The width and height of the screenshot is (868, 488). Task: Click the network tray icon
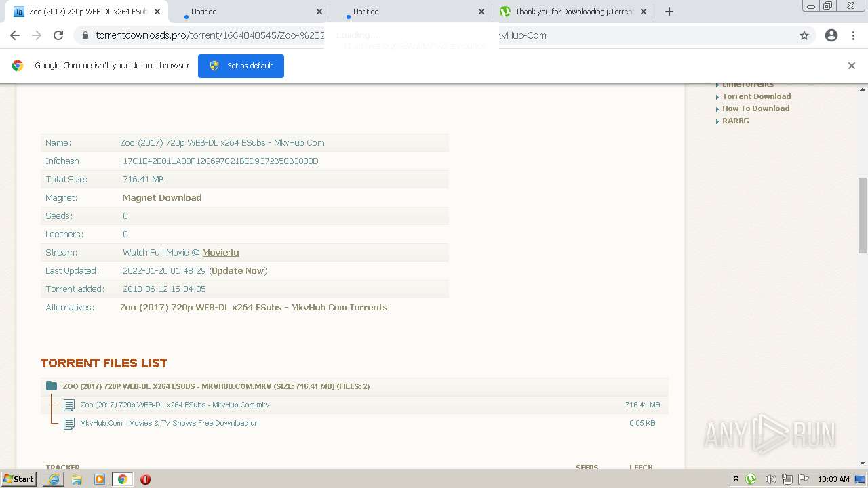click(787, 479)
